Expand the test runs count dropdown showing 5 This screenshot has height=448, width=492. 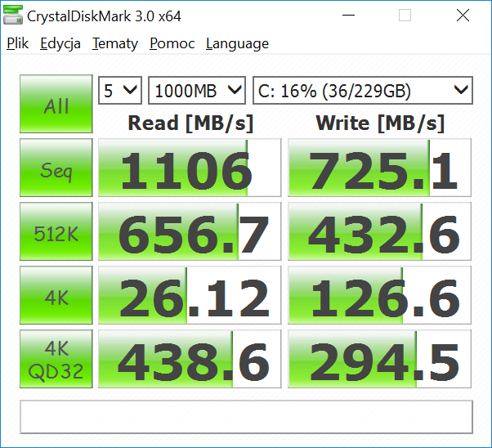click(x=120, y=91)
